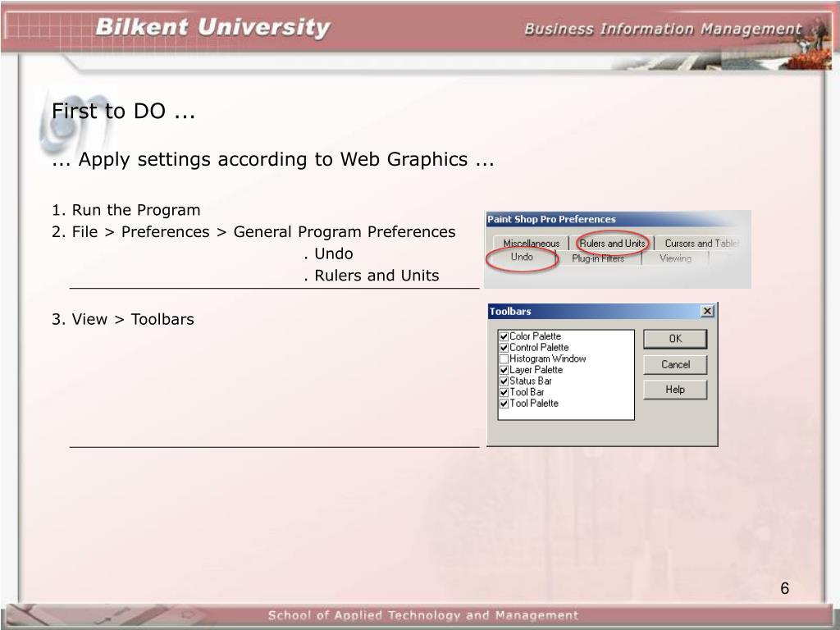Select the Viewing tab
The image size is (840, 630).
click(675, 258)
